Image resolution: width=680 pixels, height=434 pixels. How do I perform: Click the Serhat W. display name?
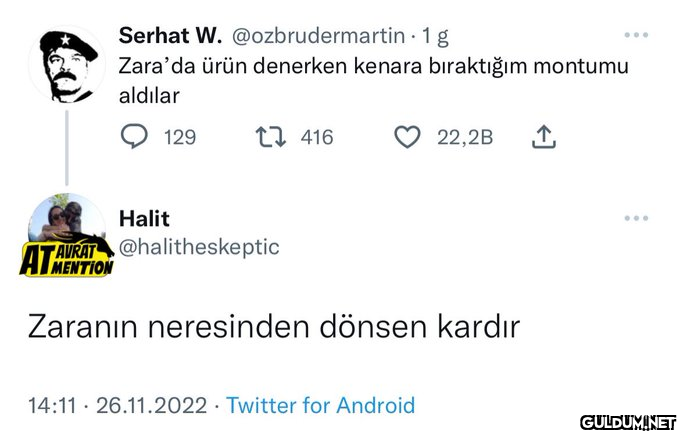[x=169, y=36]
